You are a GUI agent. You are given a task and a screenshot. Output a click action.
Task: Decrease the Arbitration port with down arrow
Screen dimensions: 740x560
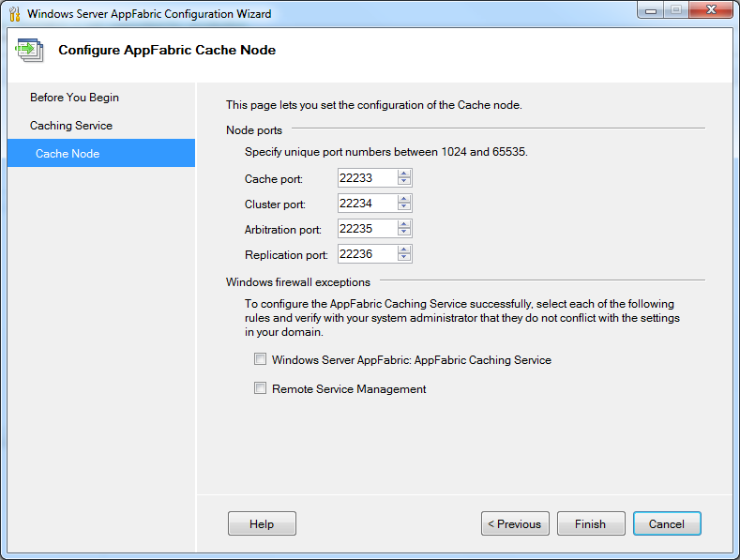[x=403, y=233]
